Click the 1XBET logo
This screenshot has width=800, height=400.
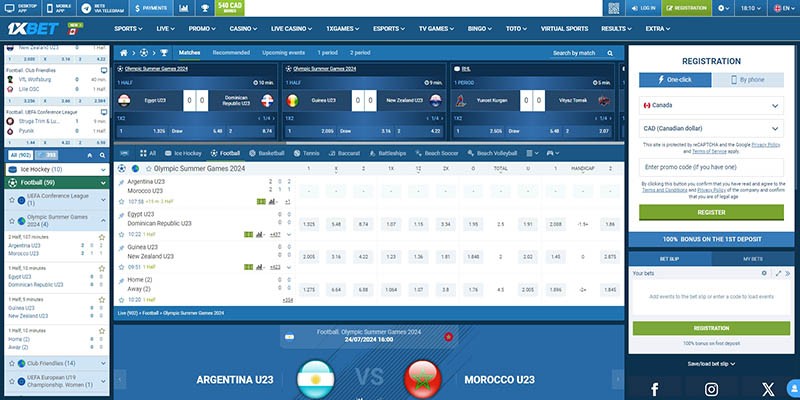click(33, 29)
